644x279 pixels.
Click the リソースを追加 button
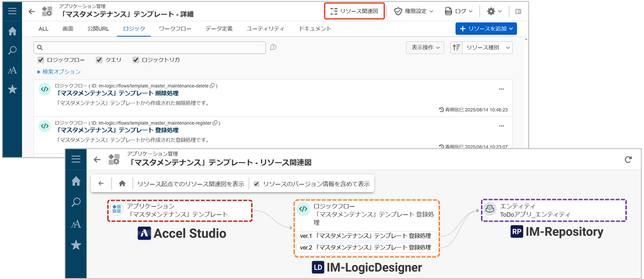[x=486, y=29]
